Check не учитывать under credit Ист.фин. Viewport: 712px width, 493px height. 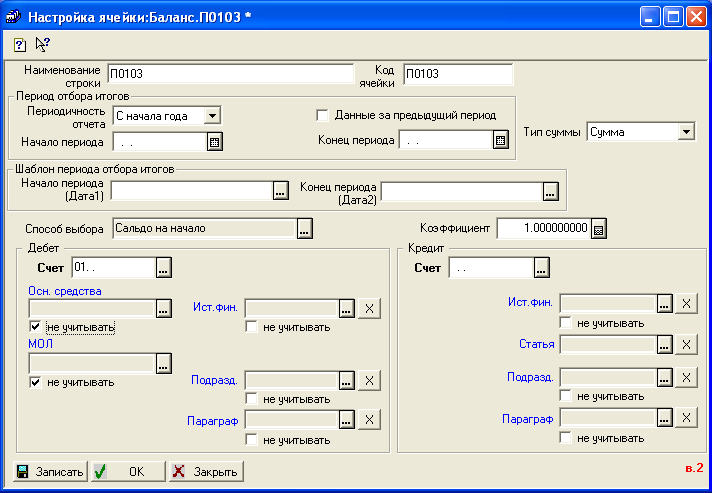[x=565, y=323]
